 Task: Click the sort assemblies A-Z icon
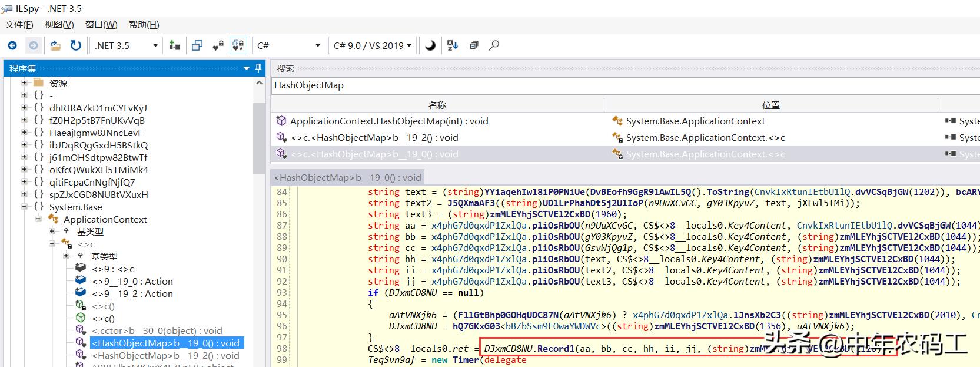pyautogui.click(x=453, y=45)
